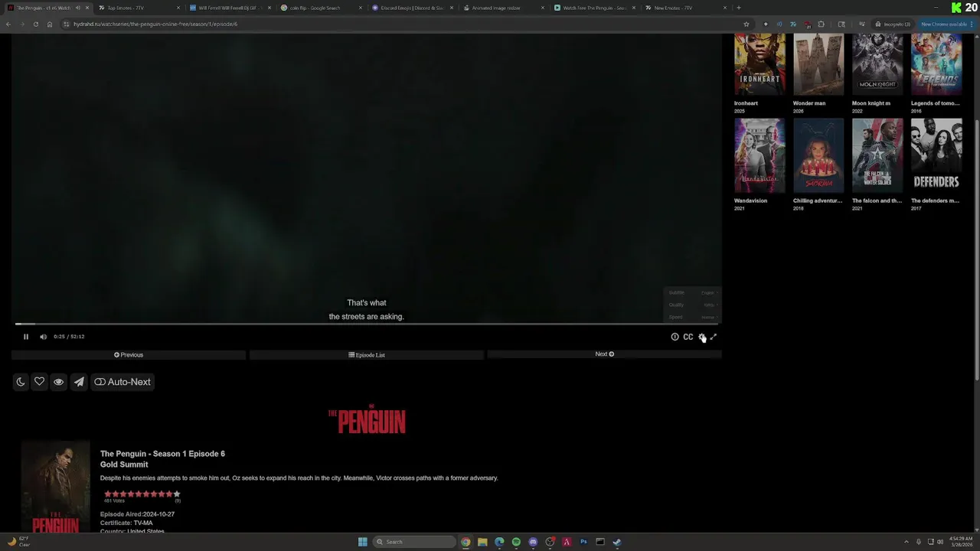Toggle the Auto-Next switch
Image resolution: width=980 pixels, height=551 pixels.
point(122,382)
